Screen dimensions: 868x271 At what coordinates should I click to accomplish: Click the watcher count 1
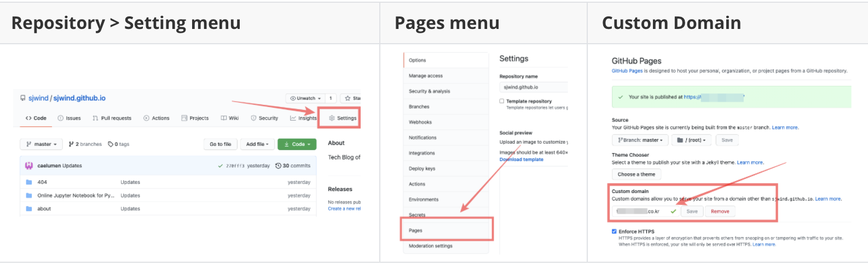[x=331, y=98]
